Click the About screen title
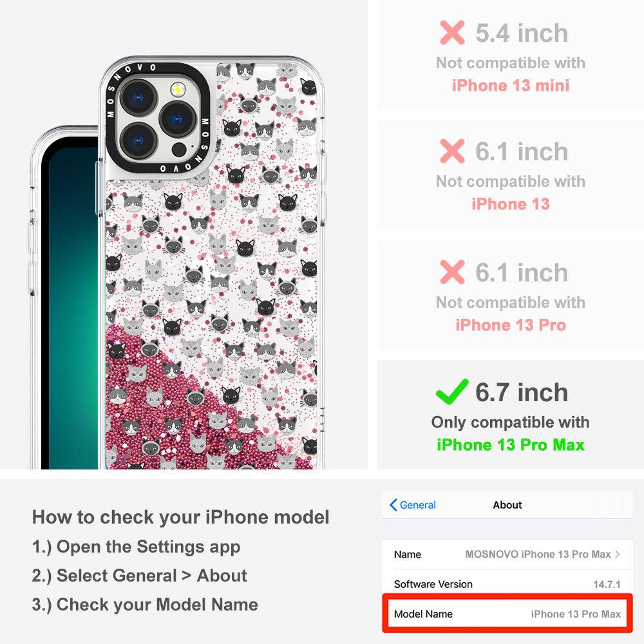Viewport: 644px width, 644px height. 507,505
